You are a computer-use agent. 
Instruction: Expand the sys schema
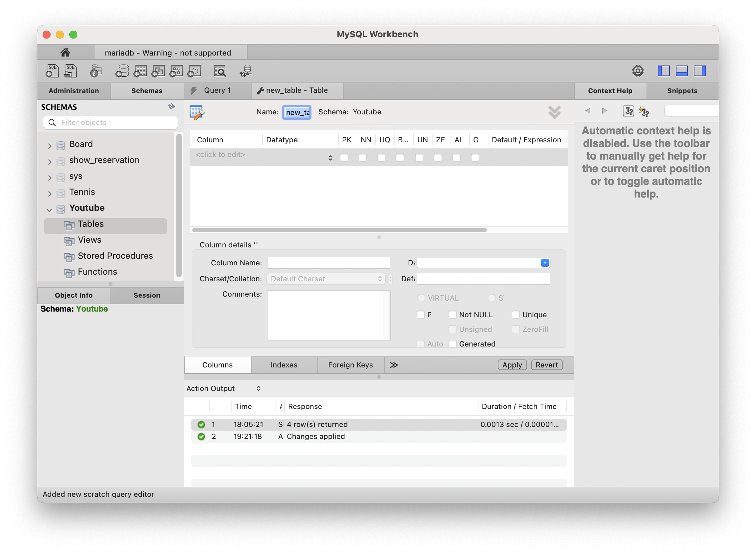pos(50,178)
